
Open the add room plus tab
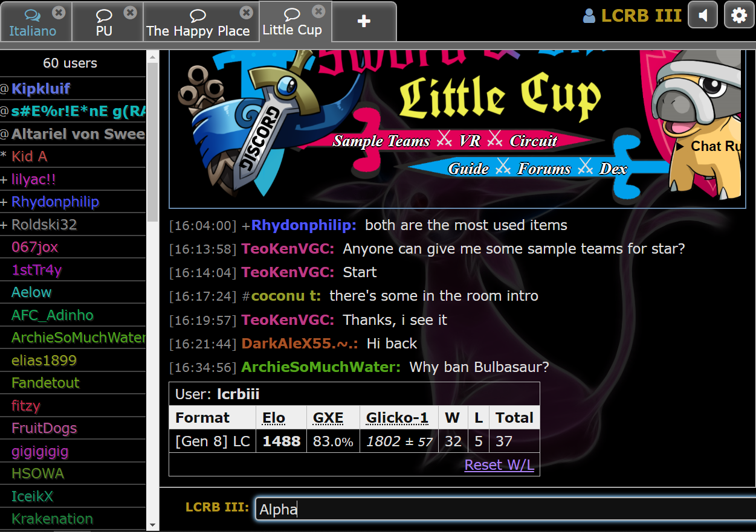[364, 22]
